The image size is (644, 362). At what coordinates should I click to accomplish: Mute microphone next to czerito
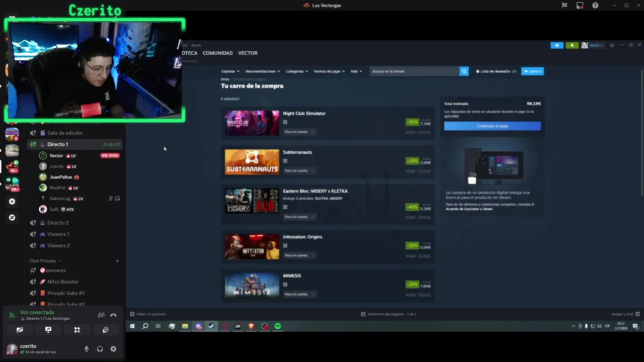click(x=87, y=349)
